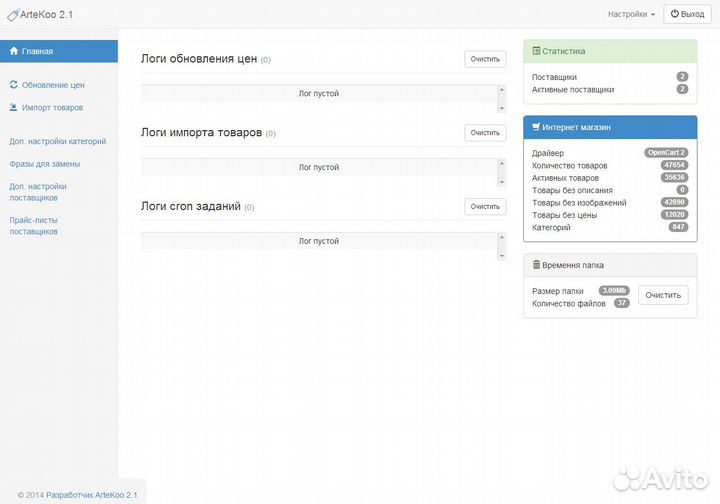This screenshot has width=720, height=504.
Task: Open Доп. настройки категорий link
Action: [57, 141]
